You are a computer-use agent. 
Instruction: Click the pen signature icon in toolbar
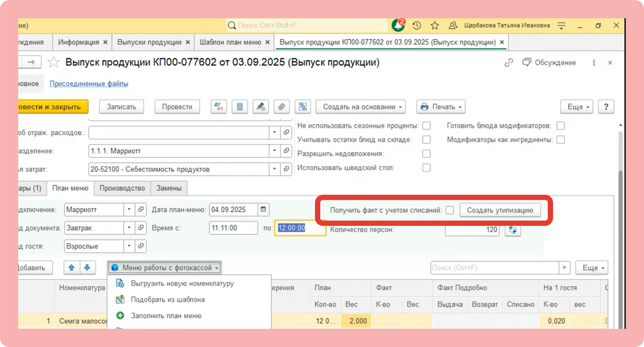click(261, 107)
